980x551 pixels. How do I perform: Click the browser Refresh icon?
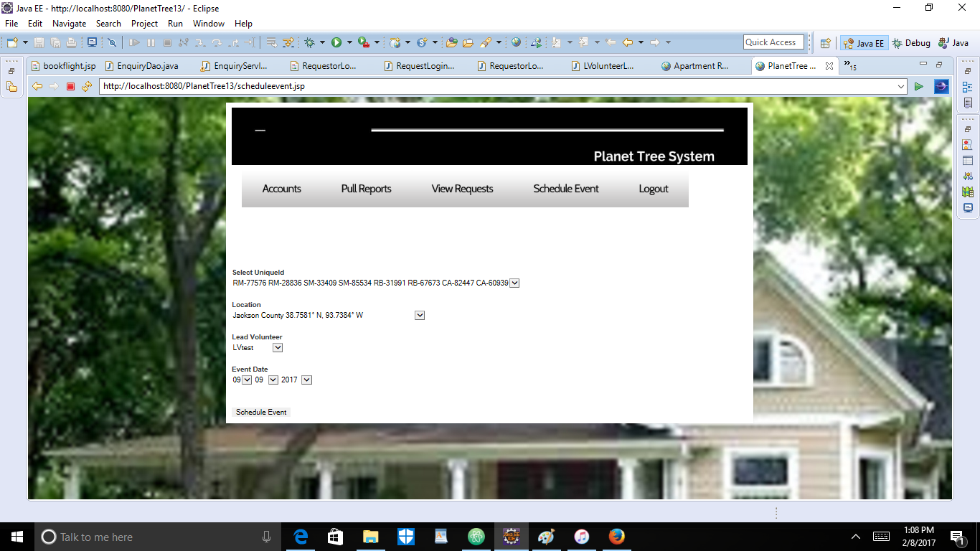[x=87, y=86]
